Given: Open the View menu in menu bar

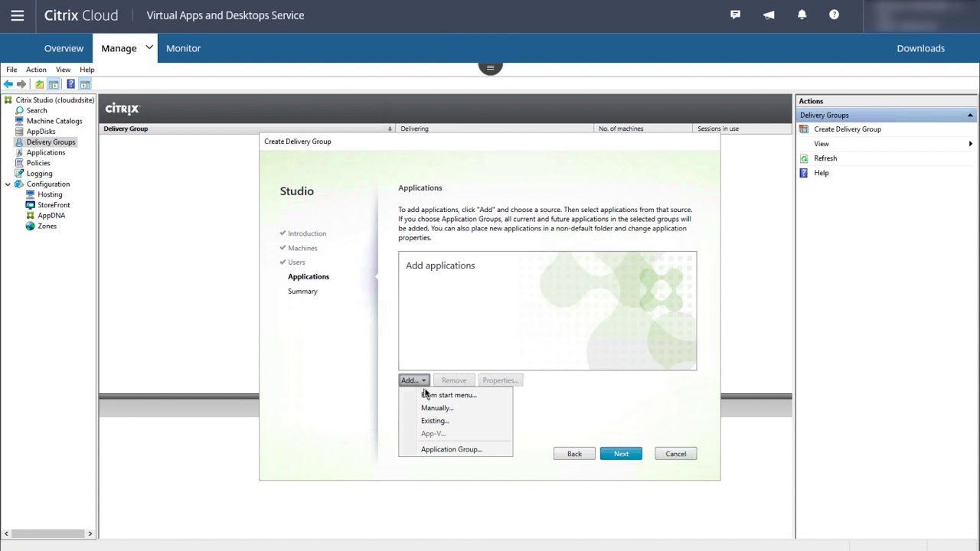Looking at the screenshot, I should (x=63, y=70).
